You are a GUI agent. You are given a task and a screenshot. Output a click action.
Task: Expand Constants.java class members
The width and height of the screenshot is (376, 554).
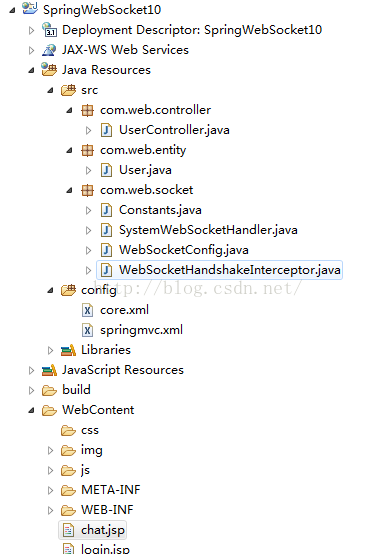(89, 211)
